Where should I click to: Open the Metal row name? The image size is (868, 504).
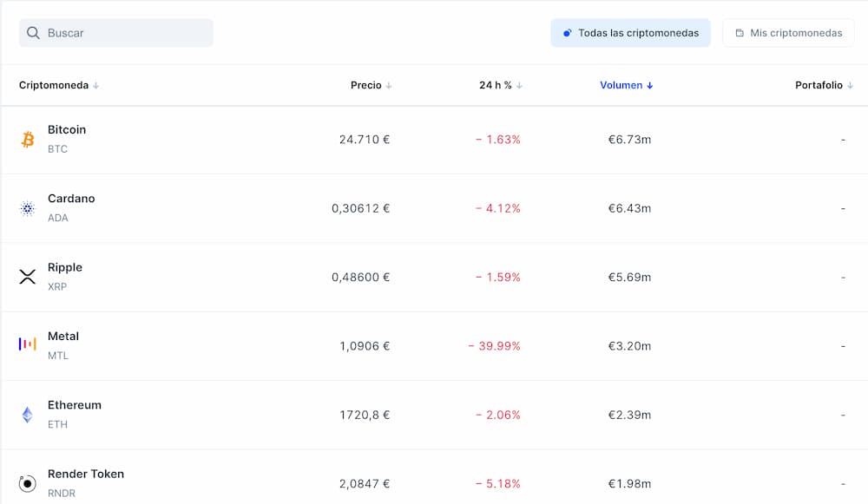pyautogui.click(x=63, y=336)
